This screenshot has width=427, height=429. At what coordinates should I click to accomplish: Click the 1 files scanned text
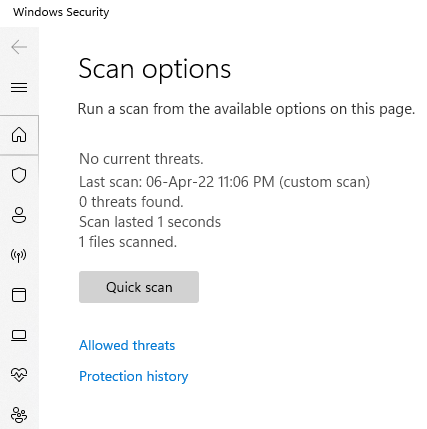[x=128, y=242]
